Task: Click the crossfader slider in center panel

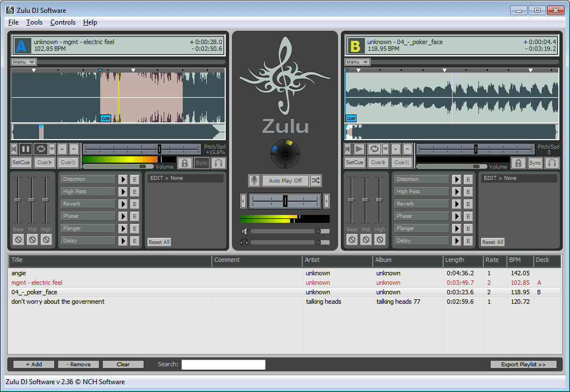Action: coord(285,200)
